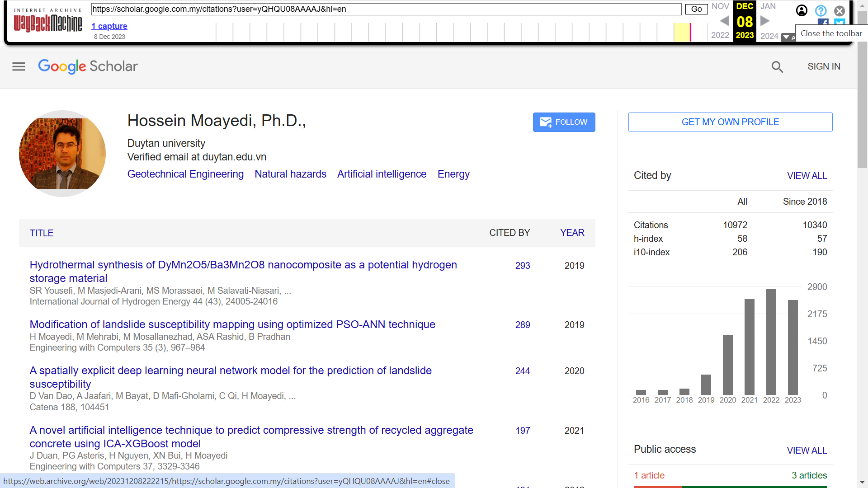Click Hossein Moayedi's profile photo
Viewport: 868px width, 488px height.
point(62,154)
